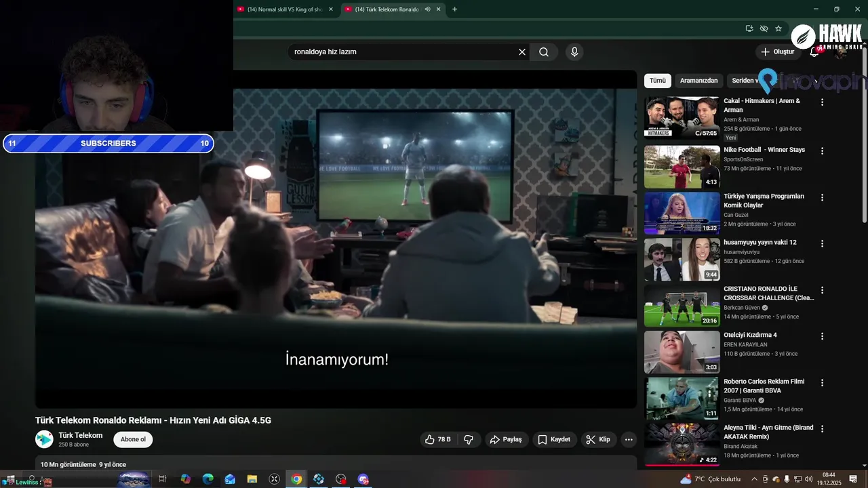Select the Tümü filter chip
The image size is (868, 488).
pyautogui.click(x=658, y=81)
